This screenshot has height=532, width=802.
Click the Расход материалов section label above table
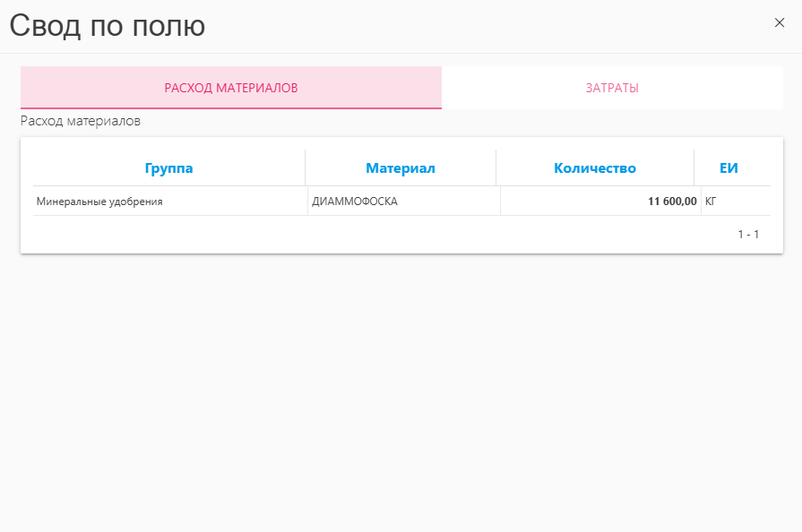(x=81, y=121)
